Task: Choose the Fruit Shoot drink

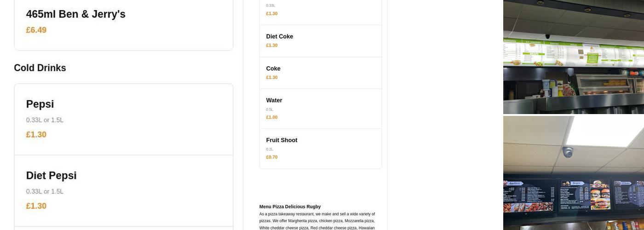Action: (x=282, y=140)
